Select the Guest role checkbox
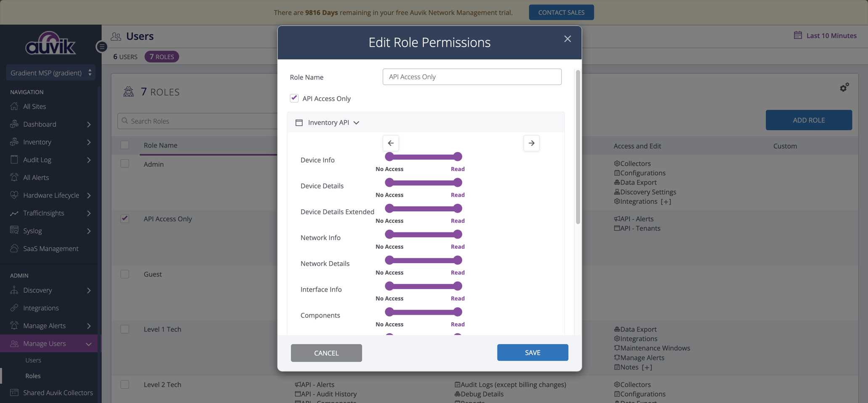868x403 pixels. [x=125, y=274]
